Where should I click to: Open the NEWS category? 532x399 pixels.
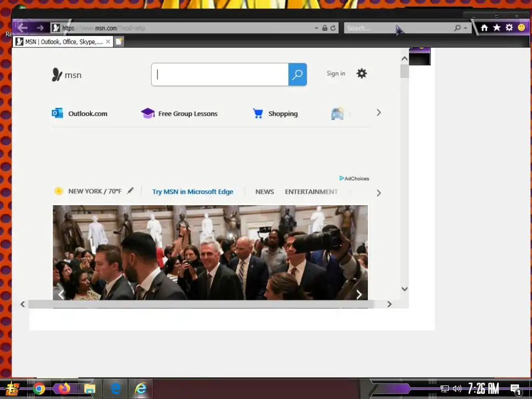[264, 192]
